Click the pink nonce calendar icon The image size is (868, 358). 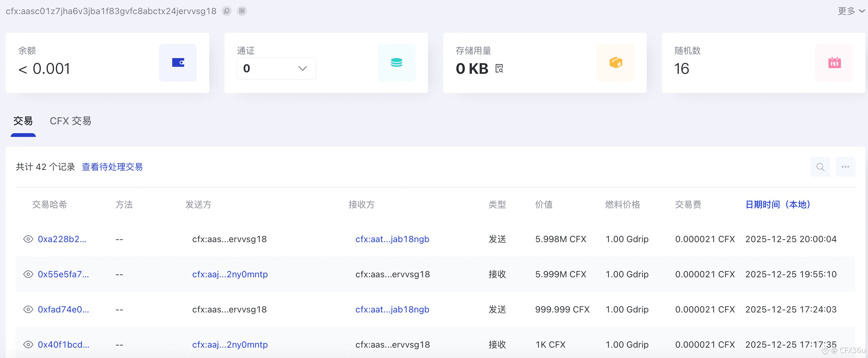click(834, 62)
